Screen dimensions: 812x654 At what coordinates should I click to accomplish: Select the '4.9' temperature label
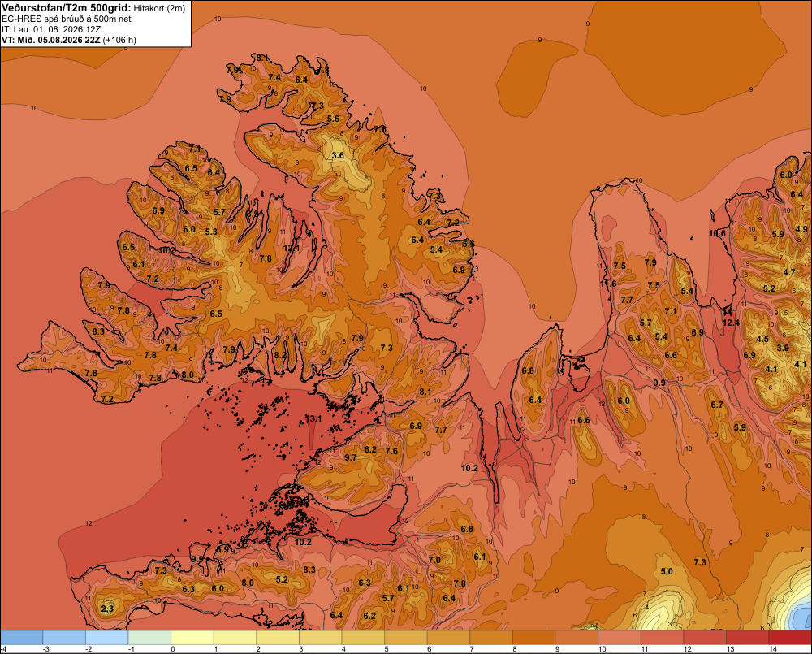[801, 229]
